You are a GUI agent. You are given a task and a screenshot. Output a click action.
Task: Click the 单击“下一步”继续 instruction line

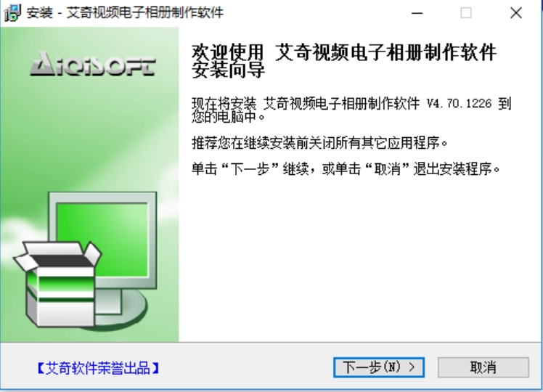[250, 169]
